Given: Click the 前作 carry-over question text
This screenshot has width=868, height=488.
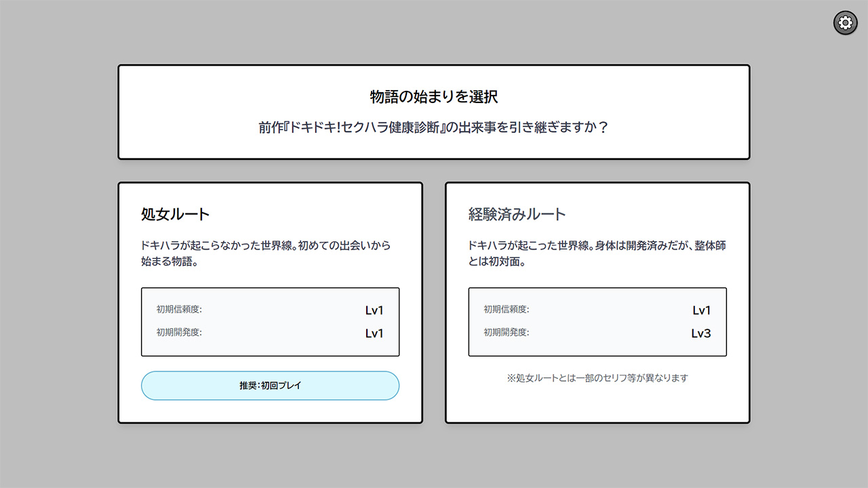Looking at the screenshot, I should (x=434, y=127).
